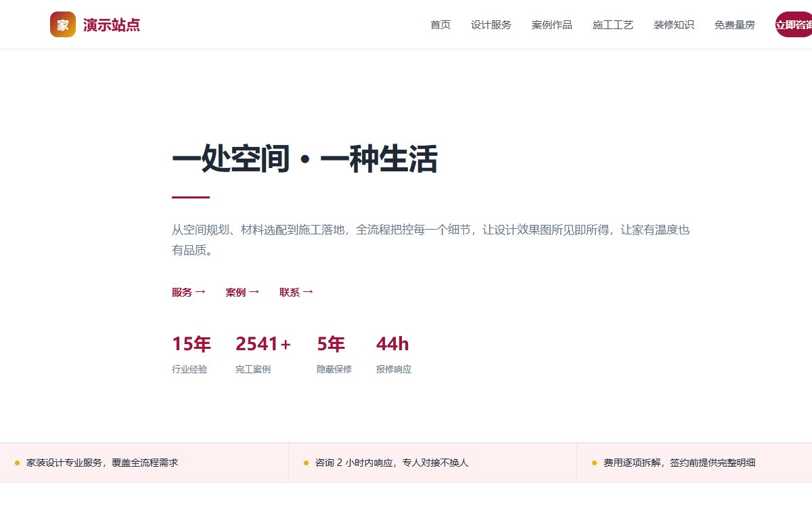Click the 15年 statistic value
This screenshot has width=812, height=508.
click(x=191, y=344)
